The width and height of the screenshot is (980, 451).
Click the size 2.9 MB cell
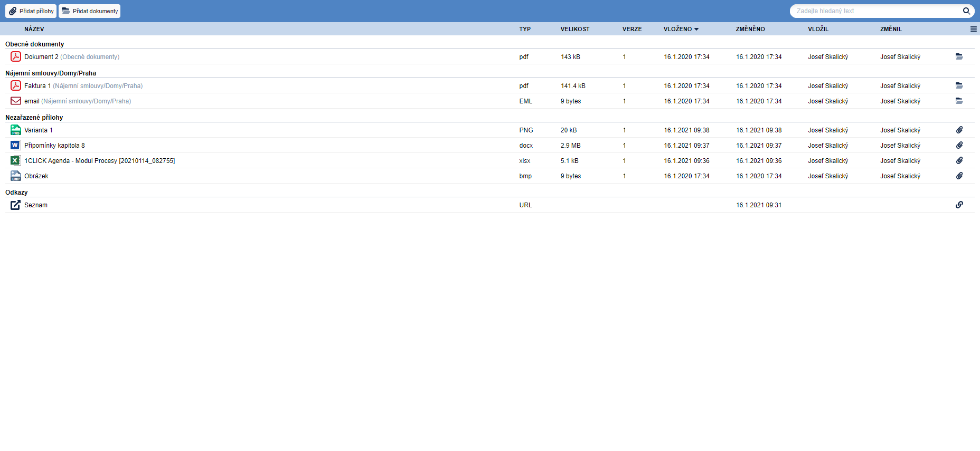[571, 146]
